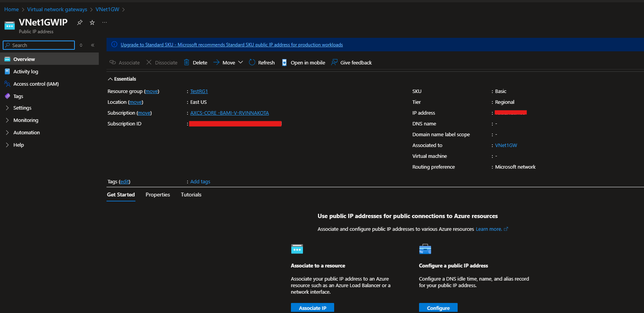Go to the Home breadcrumb
The image size is (644, 313).
point(12,9)
